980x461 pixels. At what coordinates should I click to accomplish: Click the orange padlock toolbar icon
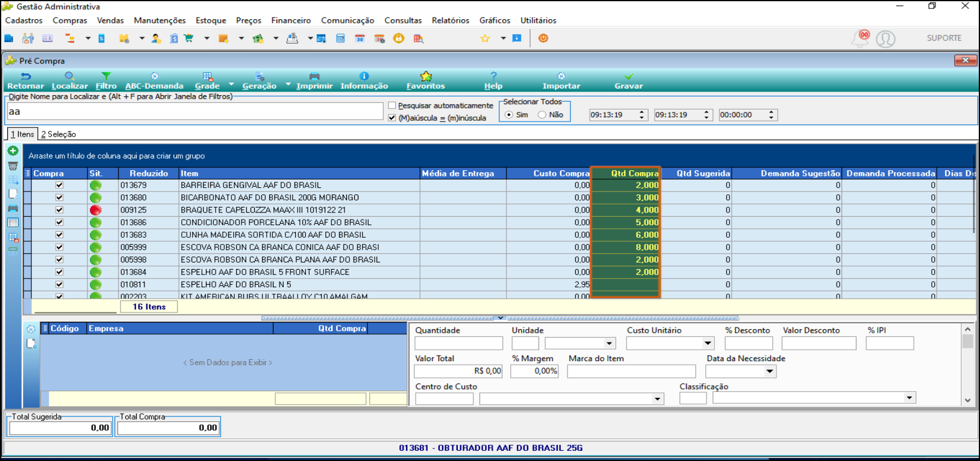pos(398,38)
